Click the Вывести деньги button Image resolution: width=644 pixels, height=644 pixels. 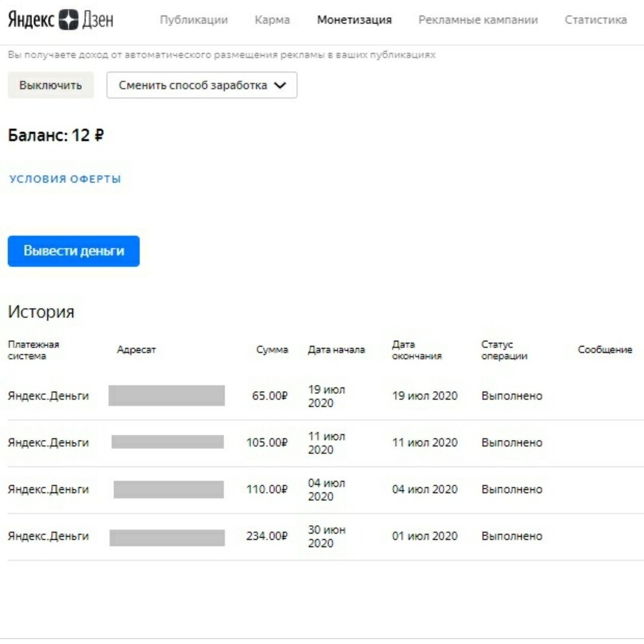coord(73,251)
